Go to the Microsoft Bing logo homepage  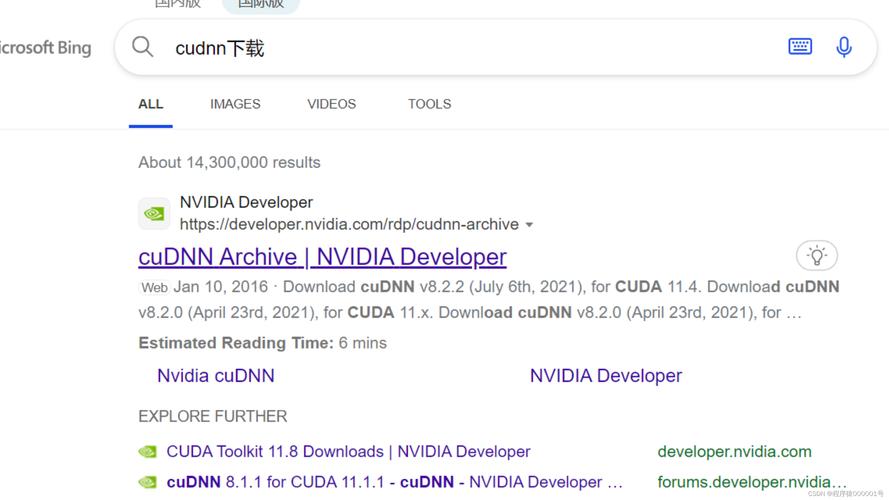[x=45, y=47]
